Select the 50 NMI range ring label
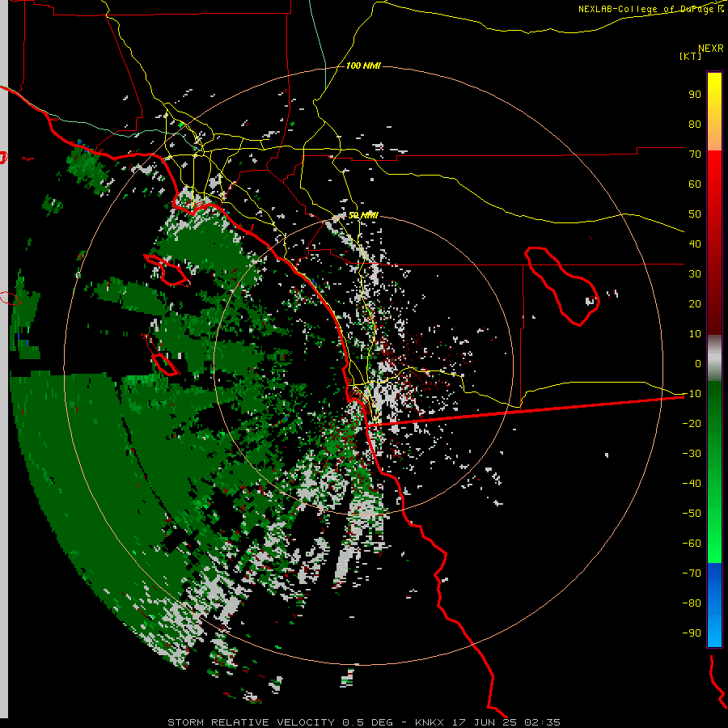 click(x=363, y=215)
